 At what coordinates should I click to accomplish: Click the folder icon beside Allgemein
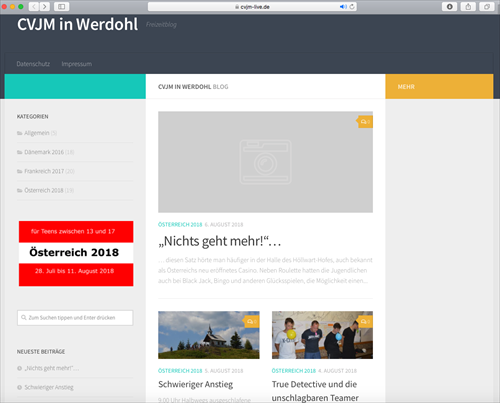click(x=19, y=133)
